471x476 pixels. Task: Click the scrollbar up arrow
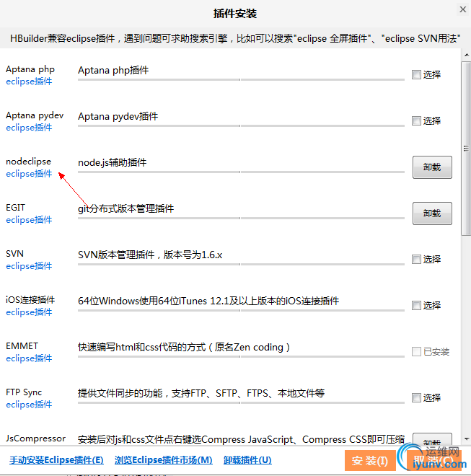[467, 55]
